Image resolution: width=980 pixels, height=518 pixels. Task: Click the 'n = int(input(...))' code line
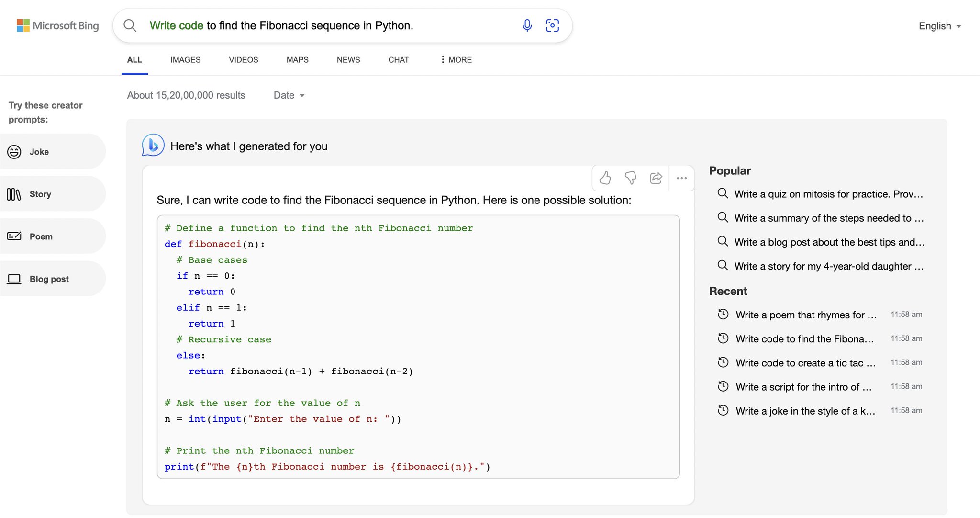[x=283, y=419]
